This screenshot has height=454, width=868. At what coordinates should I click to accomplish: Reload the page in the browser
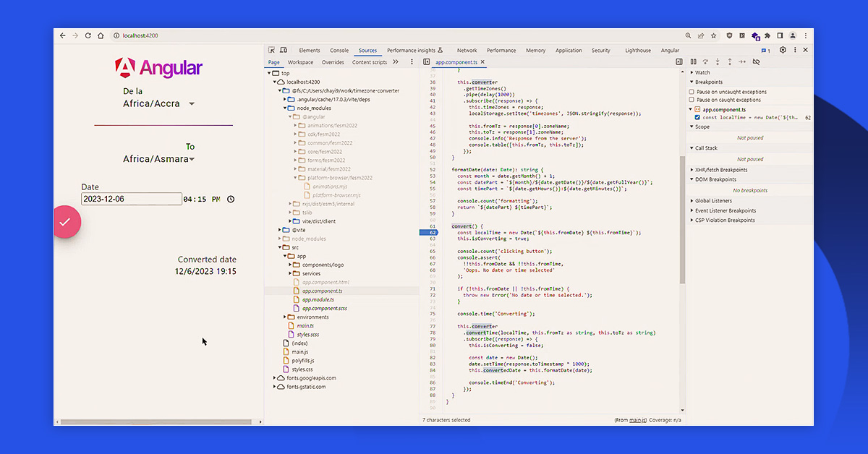[x=88, y=35]
